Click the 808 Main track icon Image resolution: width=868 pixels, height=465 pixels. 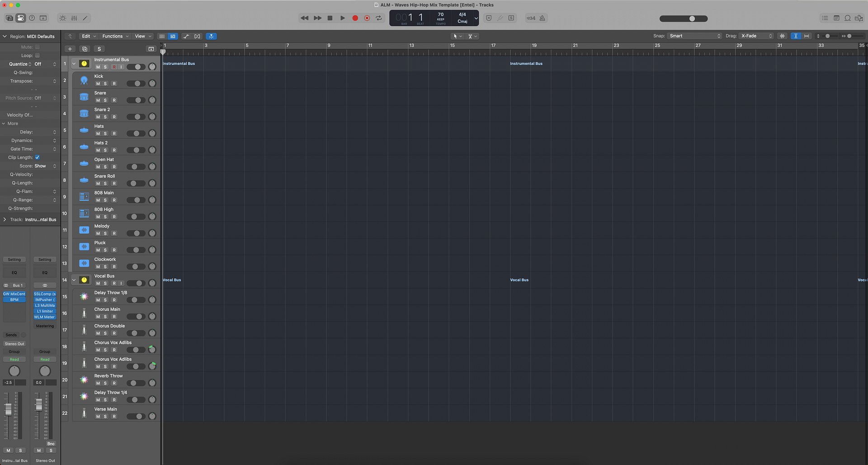click(84, 196)
